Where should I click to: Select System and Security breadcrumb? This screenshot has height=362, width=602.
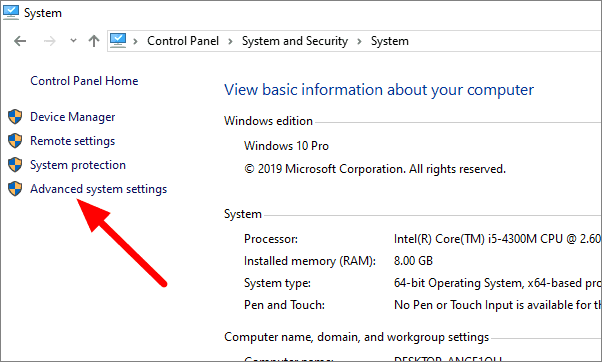click(295, 41)
